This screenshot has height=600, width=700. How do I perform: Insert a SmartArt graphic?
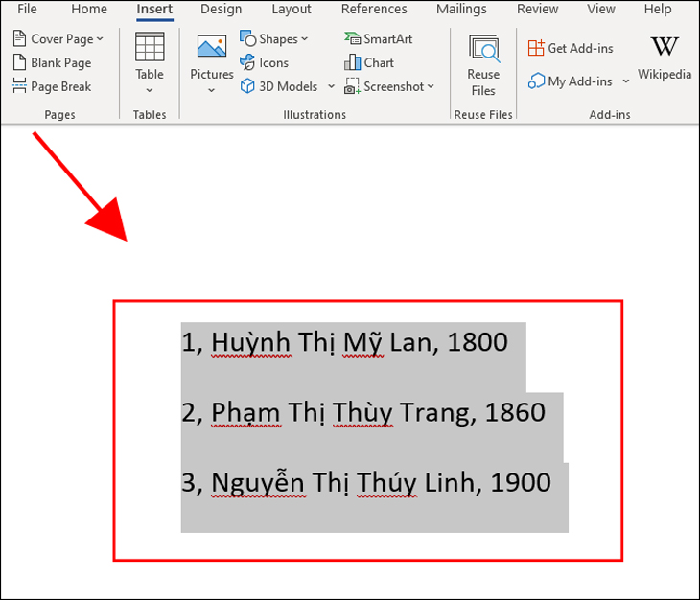tap(378, 38)
